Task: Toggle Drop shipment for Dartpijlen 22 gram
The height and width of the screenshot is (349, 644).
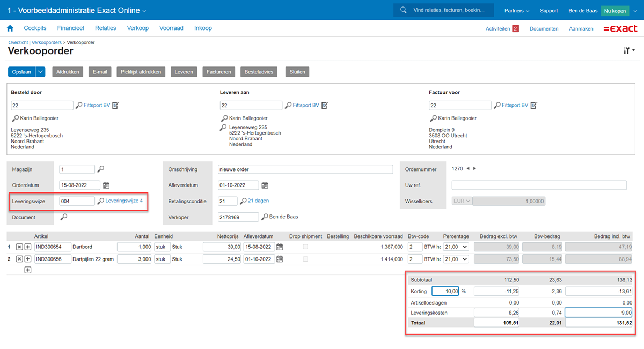Action: pos(306,259)
